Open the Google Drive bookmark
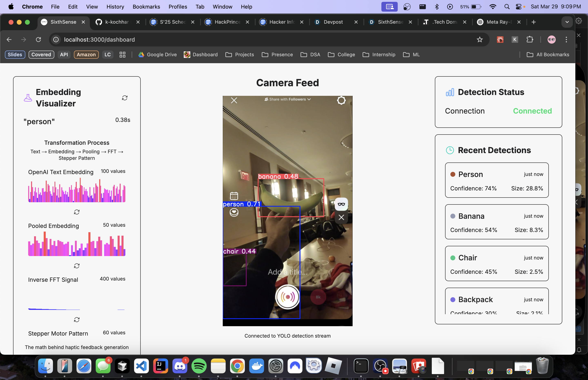The width and height of the screenshot is (588, 380). pyautogui.click(x=157, y=54)
